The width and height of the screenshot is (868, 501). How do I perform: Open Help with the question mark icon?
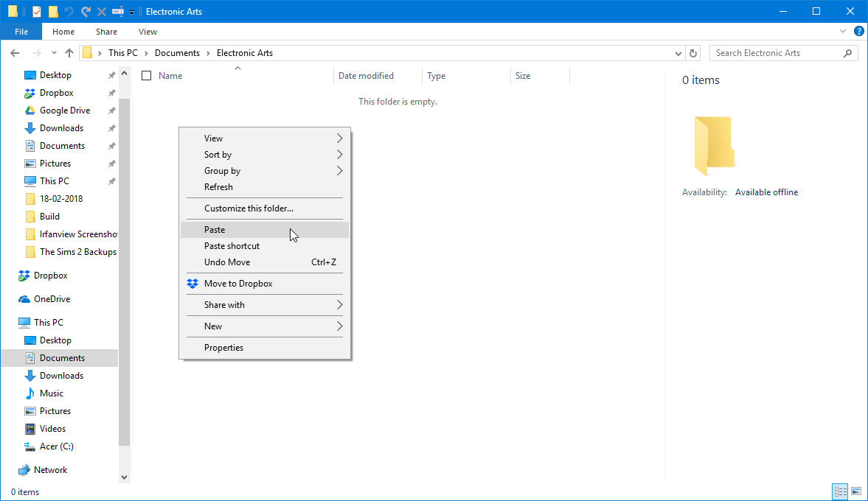click(858, 32)
